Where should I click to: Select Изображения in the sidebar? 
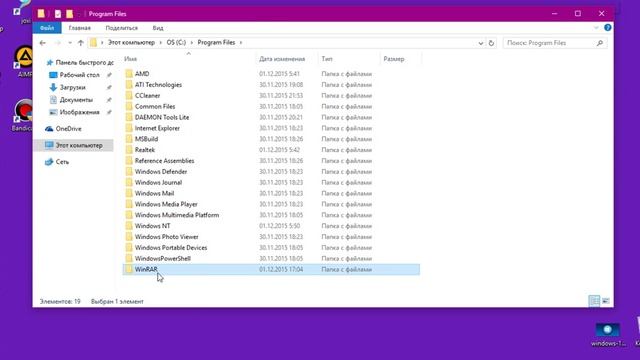coord(80,112)
